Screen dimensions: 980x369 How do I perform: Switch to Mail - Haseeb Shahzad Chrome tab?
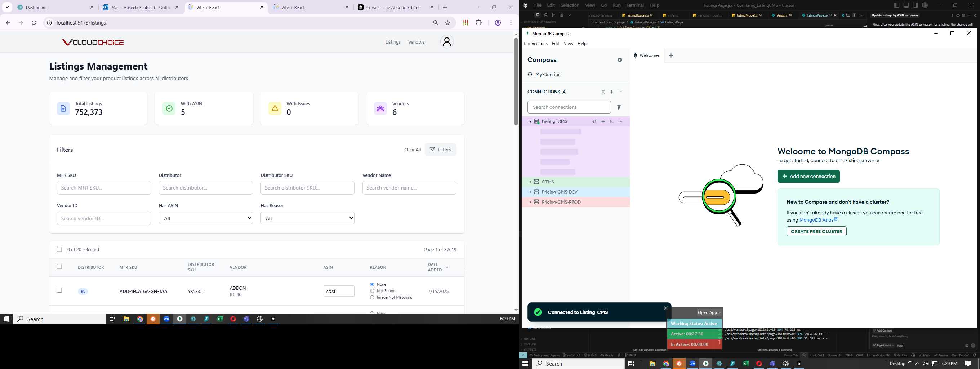tap(141, 7)
